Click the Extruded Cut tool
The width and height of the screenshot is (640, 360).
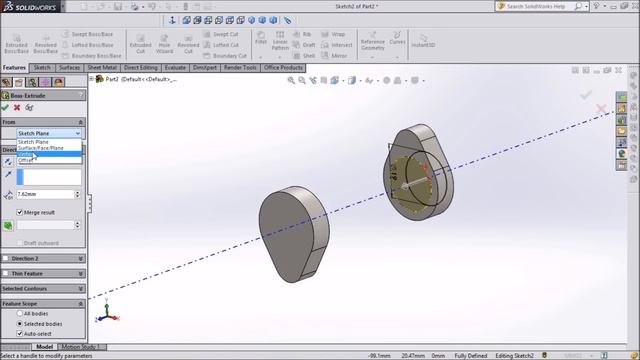point(140,44)
